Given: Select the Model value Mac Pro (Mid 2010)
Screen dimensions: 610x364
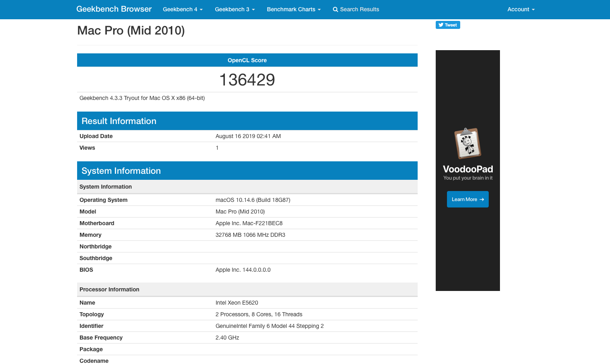Looking at the screenshot, I should coord(240,211).
